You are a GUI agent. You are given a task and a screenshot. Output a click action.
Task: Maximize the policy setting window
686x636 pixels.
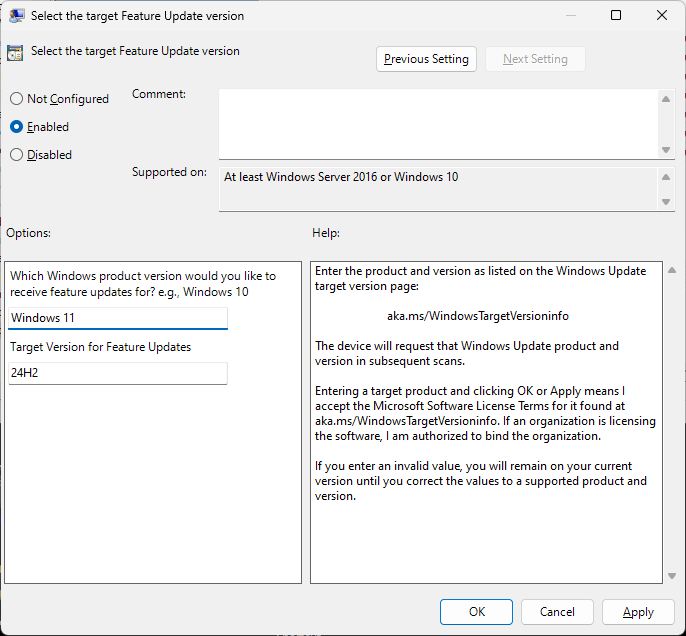(x=616, y=16)
